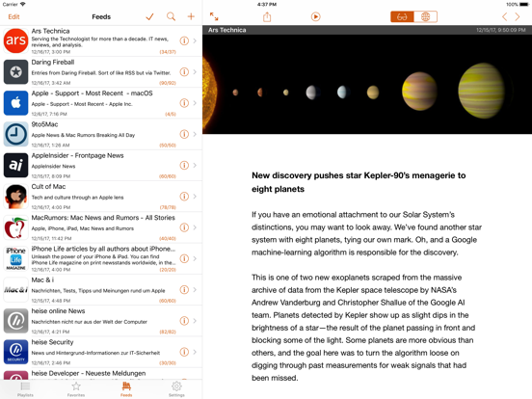Viewport: 532px width, 399px height.
Task: Show info for Apple Support feed
Action: (x=184, y=103)
